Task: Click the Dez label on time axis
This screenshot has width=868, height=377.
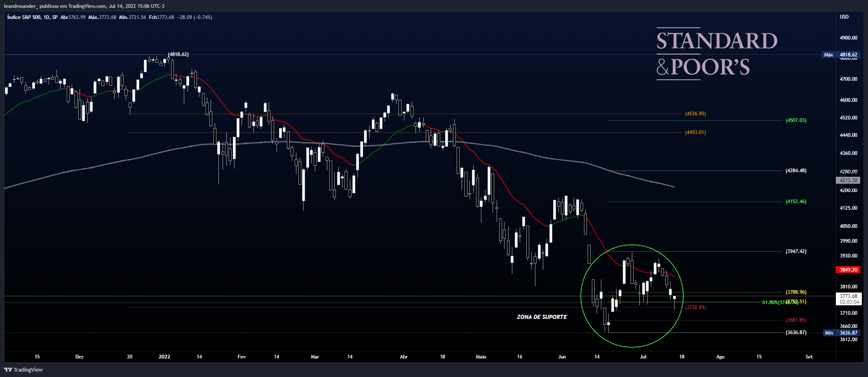Action: (80, 357)
